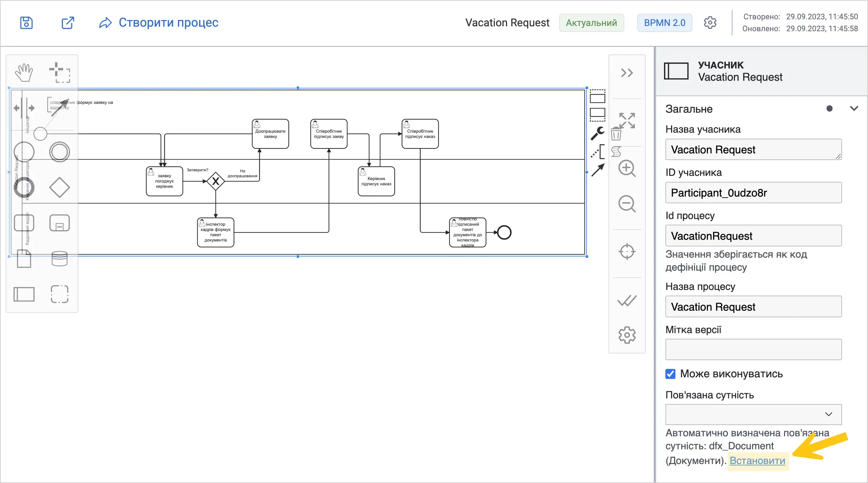Image resolution: width=868 pixels, height=483 pixels.
Task: Click the context pad wrench icon
Action: tap(597, 133)
